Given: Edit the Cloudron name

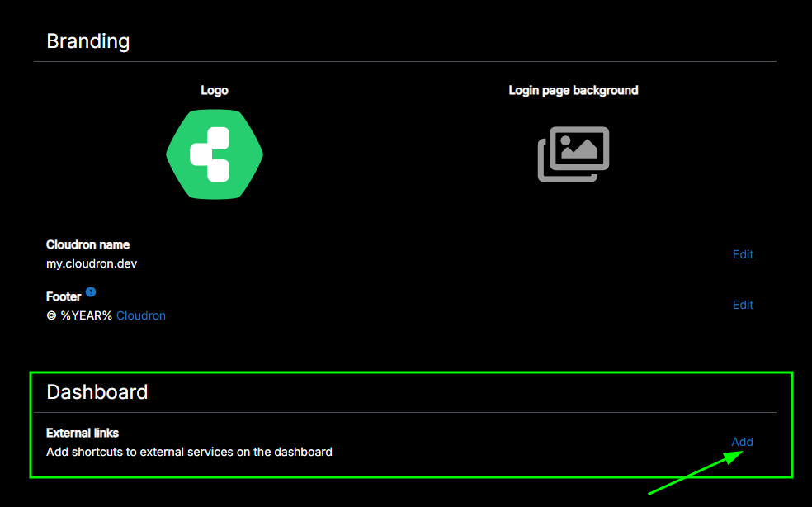Looking at the screenshot, I should pyautogui.click(x=743, y=254).
